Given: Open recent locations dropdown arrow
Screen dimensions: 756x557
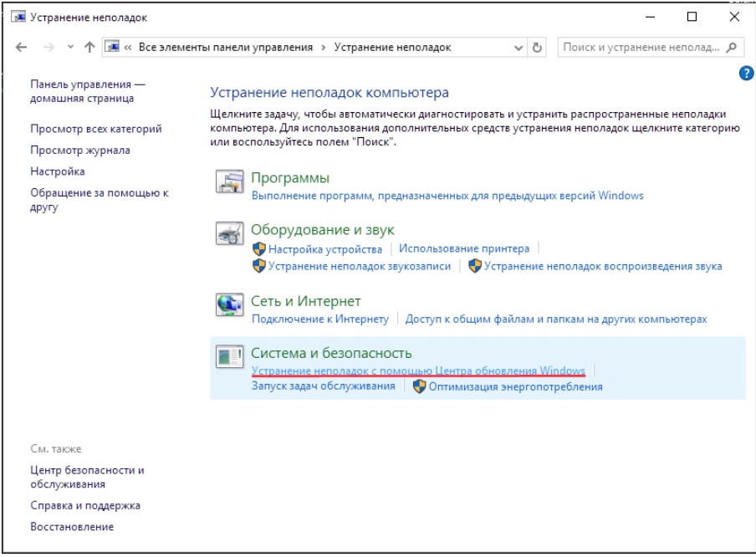Looking at the screenshot, I should (70, 48).
